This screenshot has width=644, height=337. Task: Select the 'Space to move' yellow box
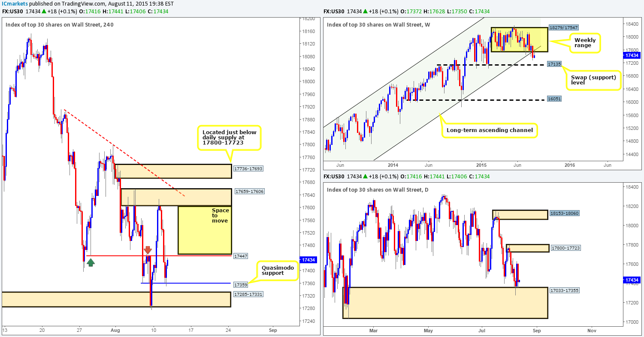pos(205,230)
